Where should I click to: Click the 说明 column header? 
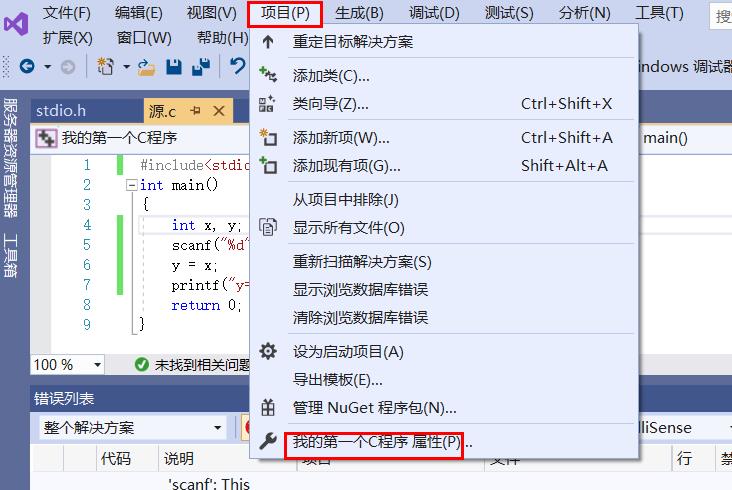click(178, 458)
